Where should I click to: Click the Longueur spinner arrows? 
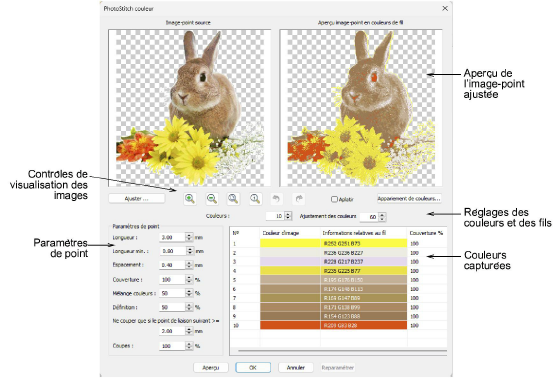189,237
